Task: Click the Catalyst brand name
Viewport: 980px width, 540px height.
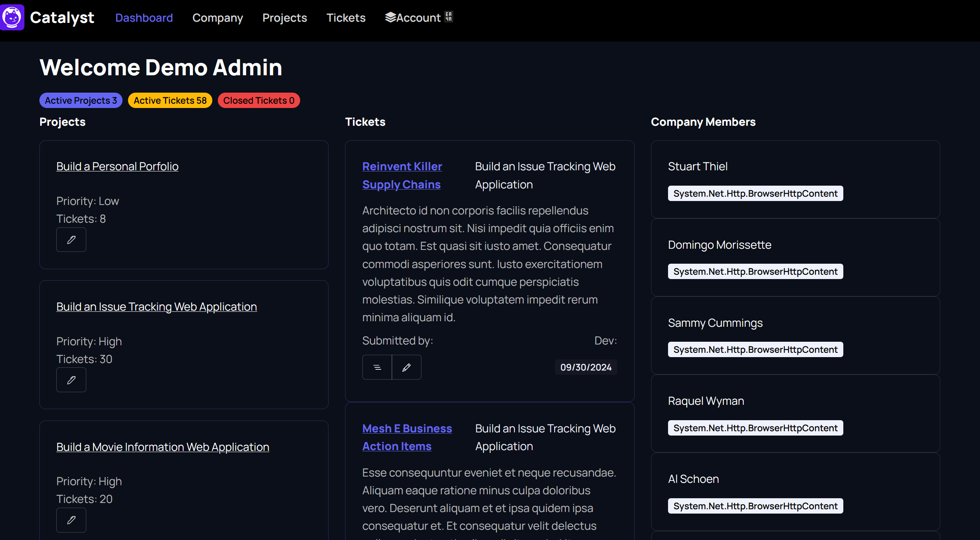Action: [62, 17]
